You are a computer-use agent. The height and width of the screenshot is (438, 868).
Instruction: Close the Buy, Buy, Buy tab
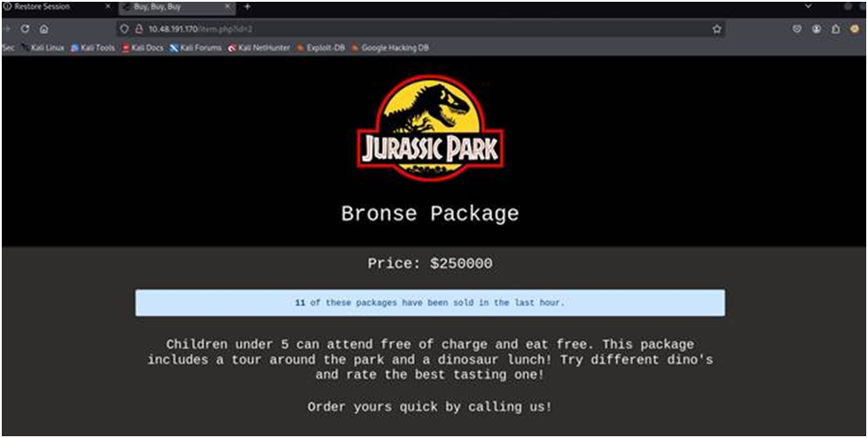pyautogui.click(x=228, y=6)
